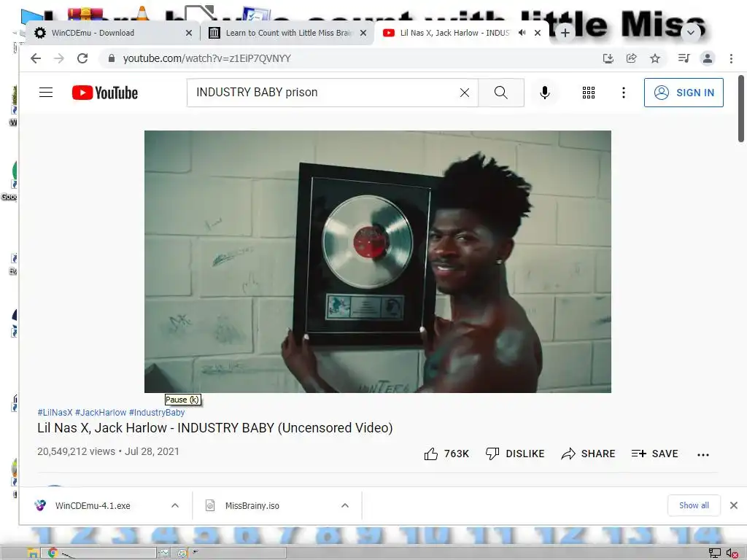This screenshot has height=560, width=747.
Task: Save the video to a playlist
Action: click(654, 454)
